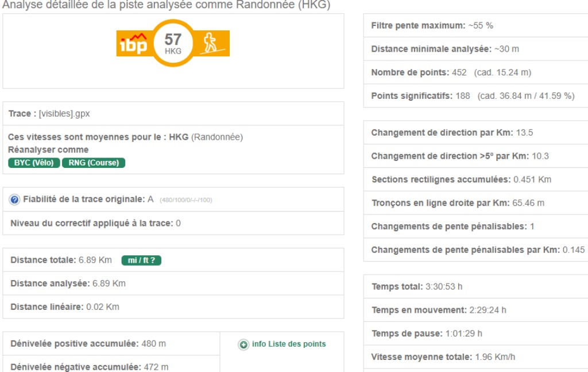Select the [visibles].gpx trace file name
The width and height of the screenshot is (588, 372).
pos(64,114)
